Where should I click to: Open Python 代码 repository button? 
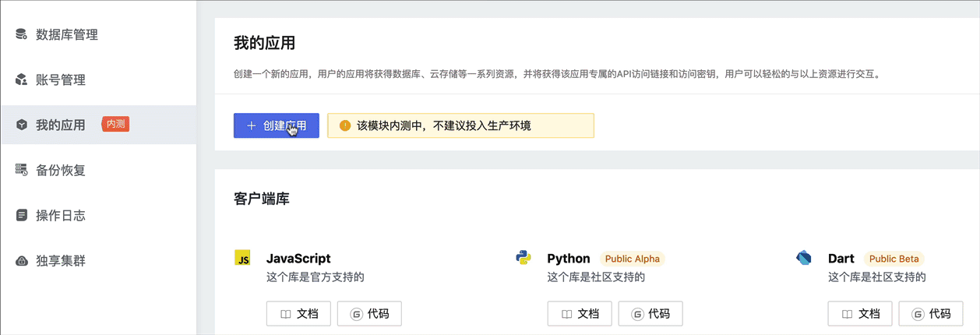[650, 314]
